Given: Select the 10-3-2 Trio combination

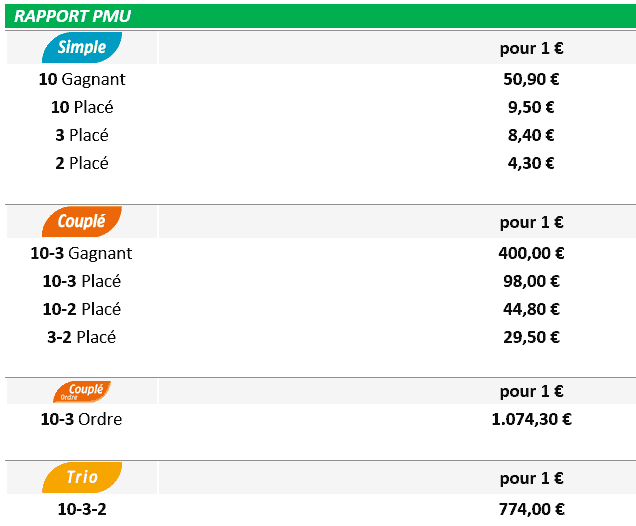Looking at the screenshot, I should (x=82, y=509).
